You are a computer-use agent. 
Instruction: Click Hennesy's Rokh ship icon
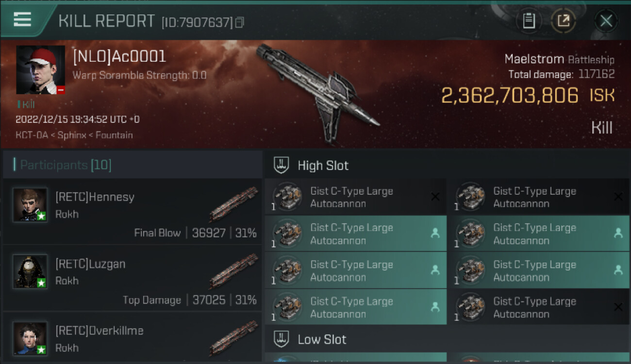[x=233, y=204]
